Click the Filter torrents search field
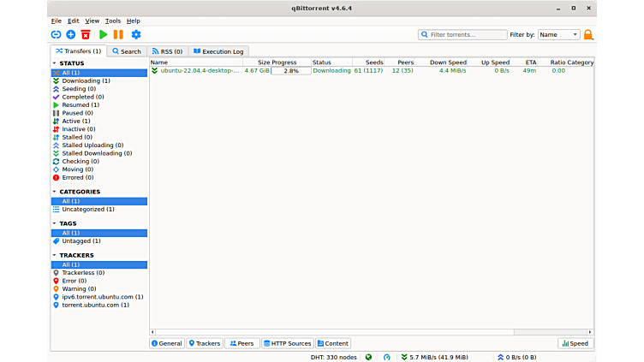 (x=463, y=34)
